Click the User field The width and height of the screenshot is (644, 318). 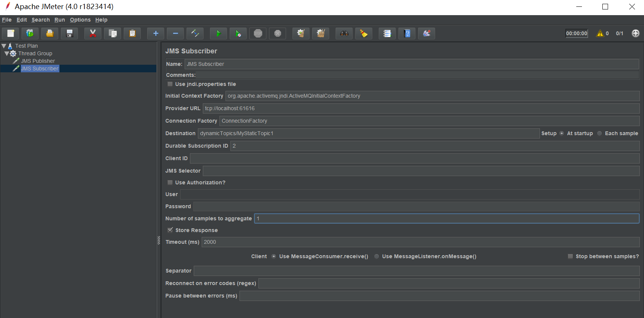tap(410, 194)
